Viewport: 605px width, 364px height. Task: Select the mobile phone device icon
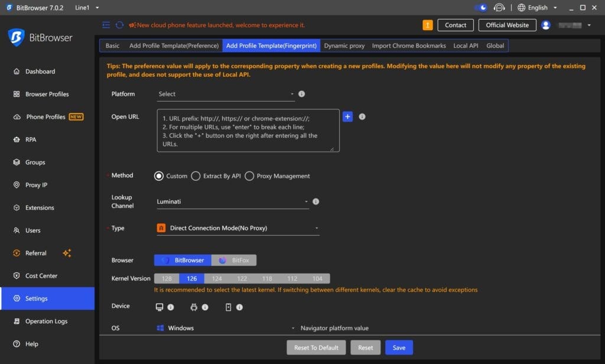229,307
